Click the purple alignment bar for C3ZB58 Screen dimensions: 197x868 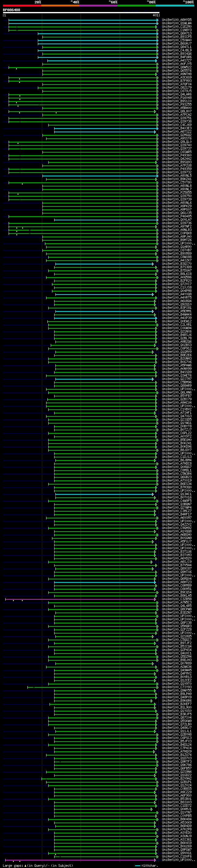[81, 599]
